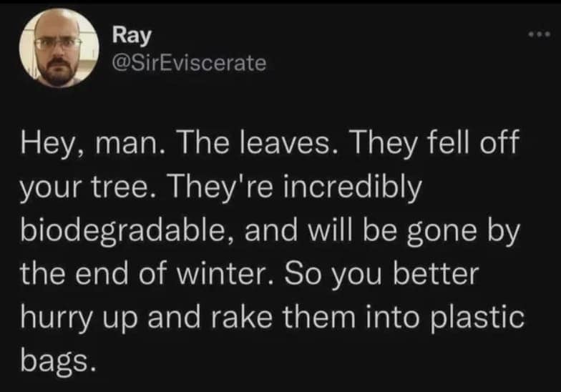Image resolution: width=561 pixels, height=392 pixels.
Task: Click Ray's profile avatar photo
Action: [59, 49]
